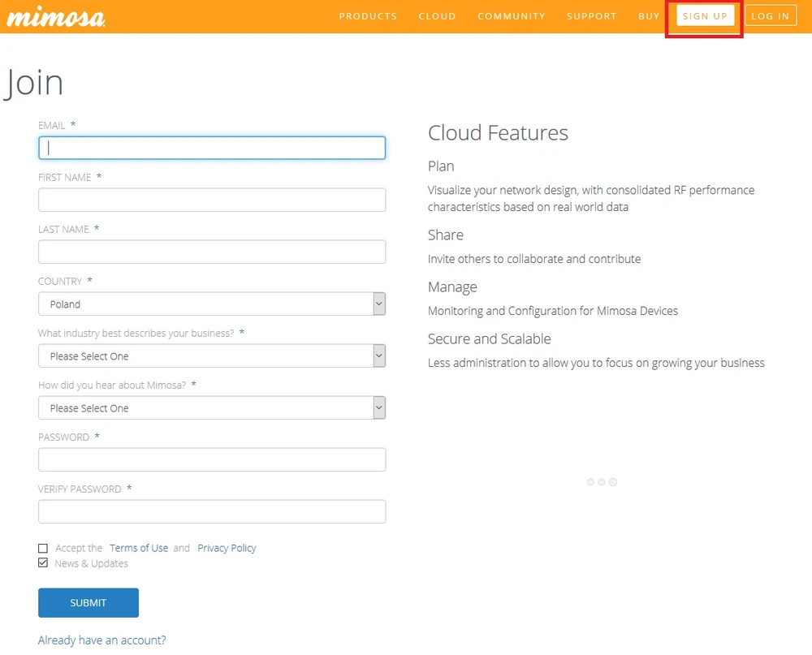Open the Products menu

pos(368,16)
